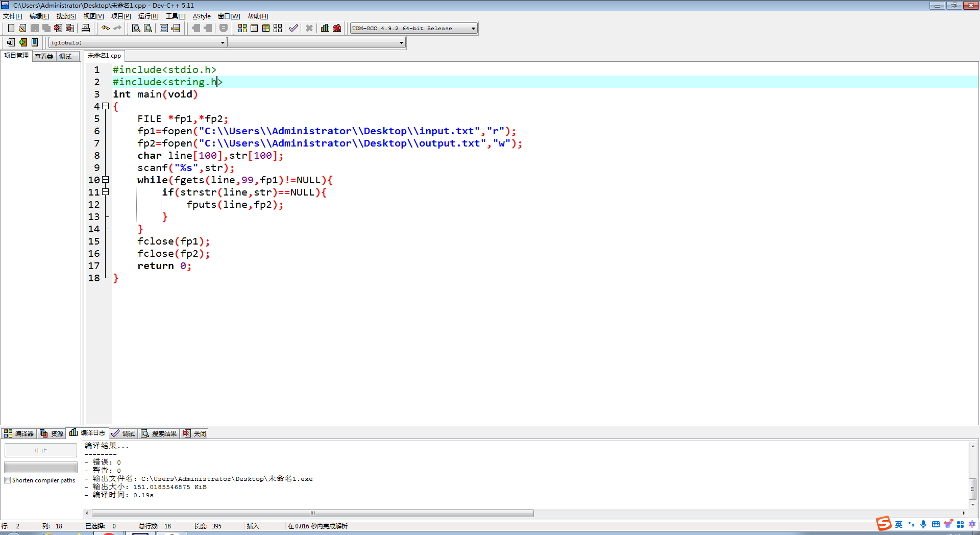Viewport: 980px width, 535px height.
Task: Switch to the 编译器 bottom tab
Action: pyautogui.click(x=19, y=433)
